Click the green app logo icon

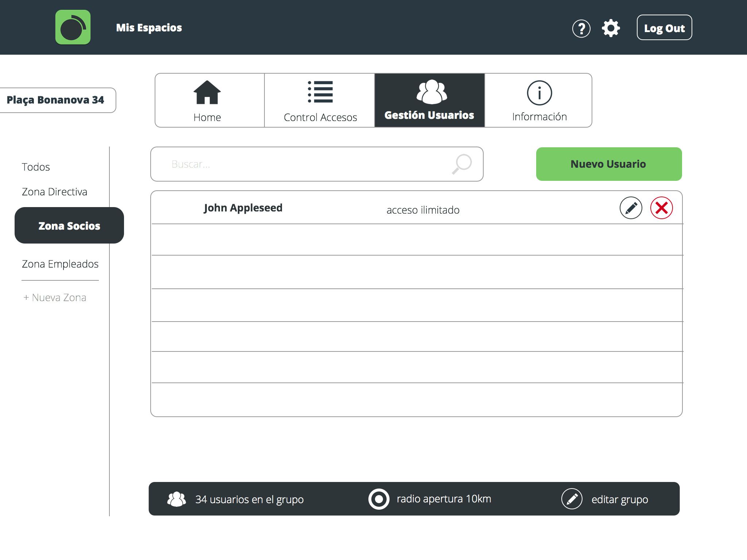[x=73, y=27]
